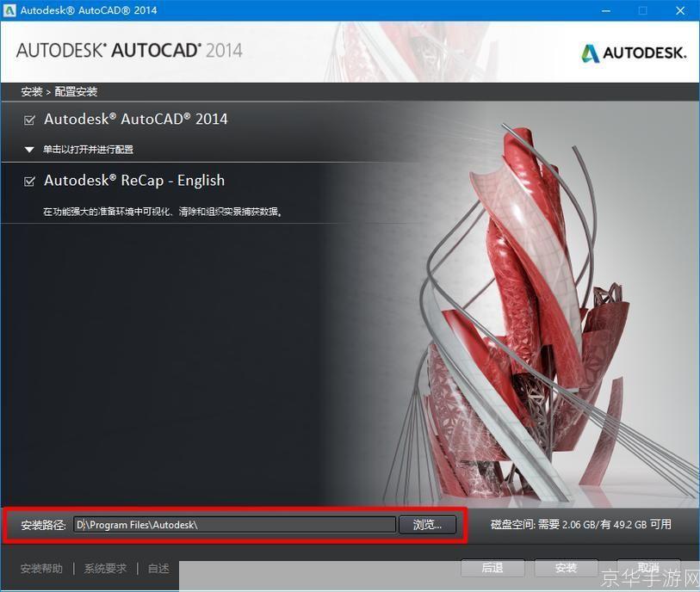Click the Autodesk ReCap - English product title

pos(134,181)
